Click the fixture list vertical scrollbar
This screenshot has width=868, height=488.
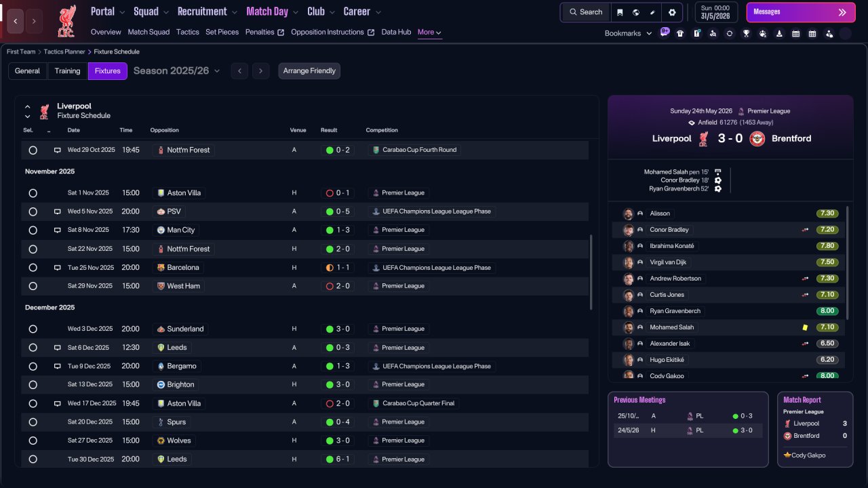click(591, 272)
